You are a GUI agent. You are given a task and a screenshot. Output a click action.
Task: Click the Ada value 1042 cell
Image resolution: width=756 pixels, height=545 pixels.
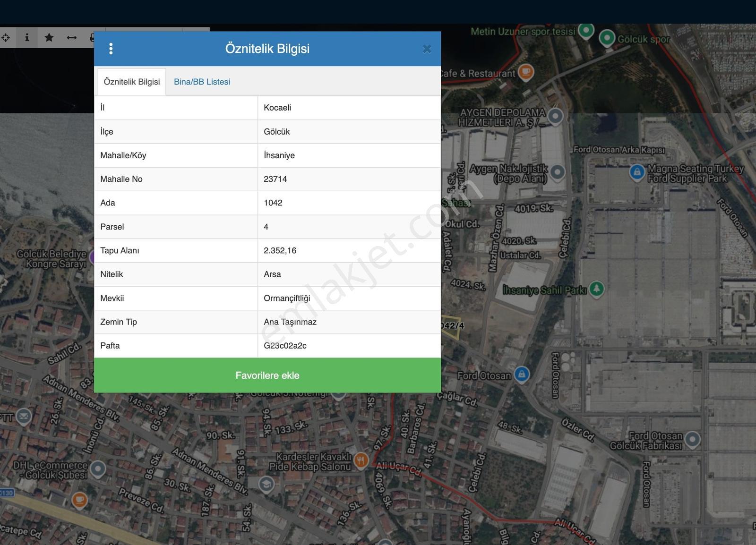tap(349, 203)
